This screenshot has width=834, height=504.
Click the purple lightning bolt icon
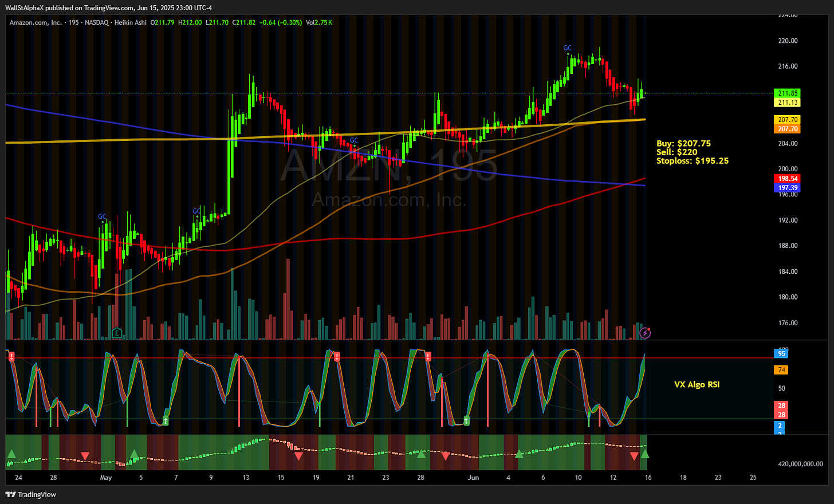(x=645, y=333)
